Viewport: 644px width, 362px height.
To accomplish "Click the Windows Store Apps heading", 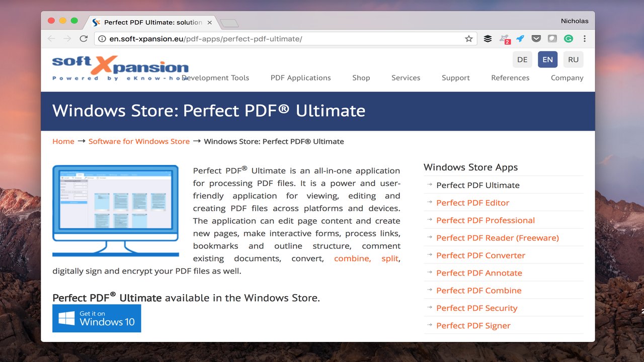I will (470, 167).
